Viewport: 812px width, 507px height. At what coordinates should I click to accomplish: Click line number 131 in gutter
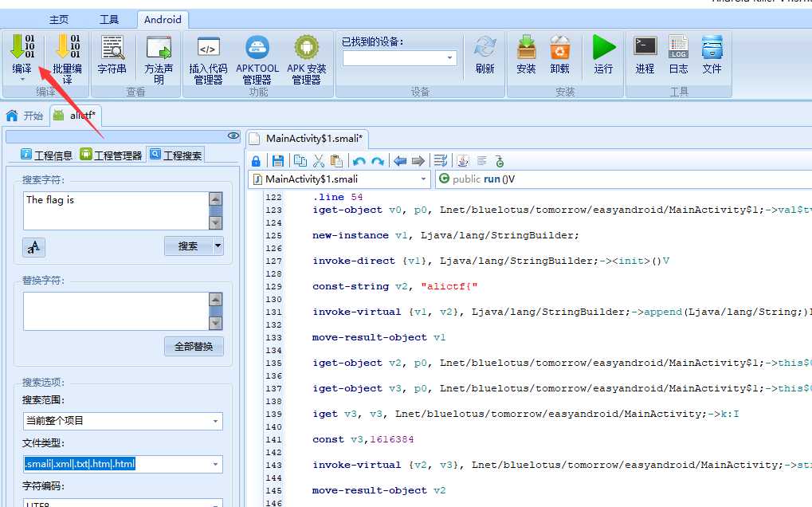point(273,312)
